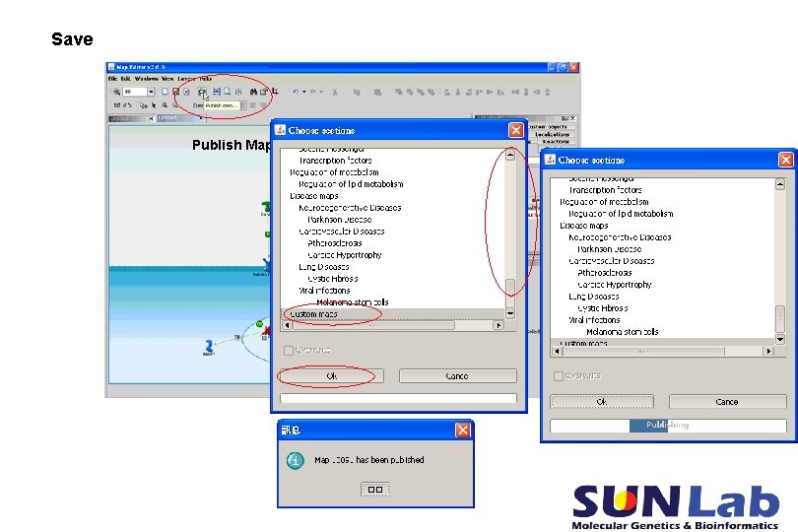Screen dimensions: 798x532
Task: Click the red check-marked document toolbar icon
Action: pos(186,92)
